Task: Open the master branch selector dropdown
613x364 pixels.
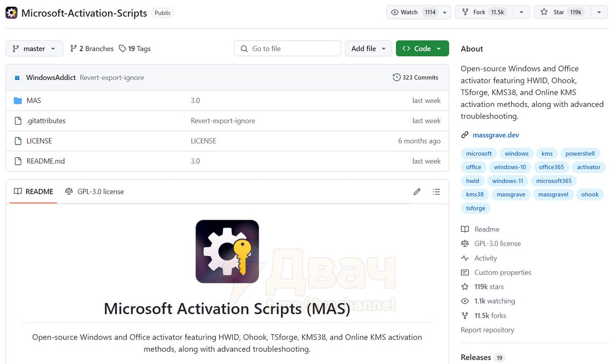Action: [34, 48]
